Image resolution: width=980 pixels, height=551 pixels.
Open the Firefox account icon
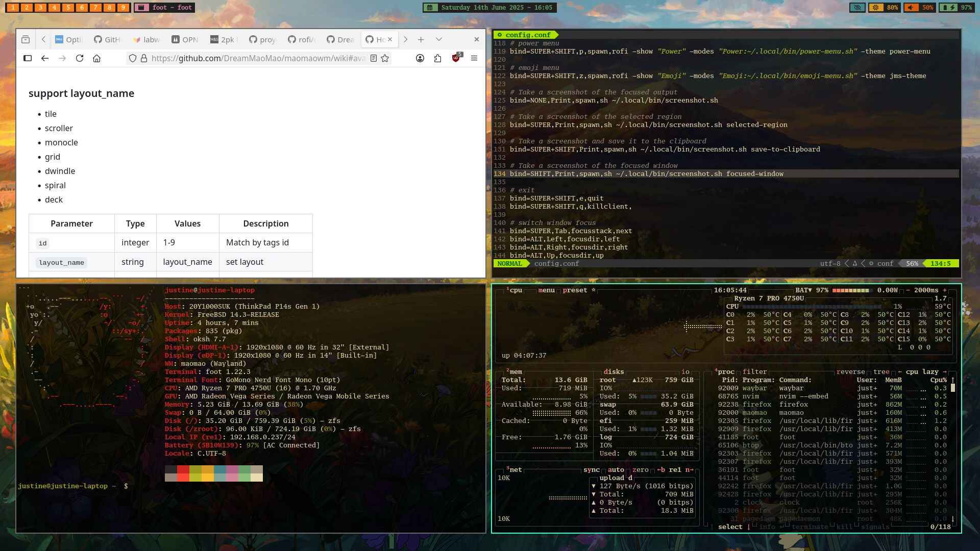pyautogui.click(x=420, y=58)
